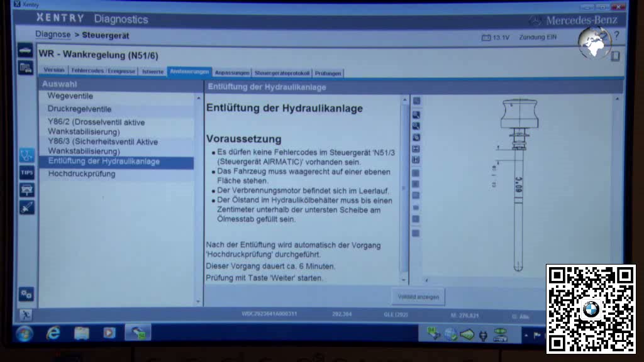This screenshot has height=362, width=644.
Task: Click the Diagnose breadcrumb link
Action: click(53, 35)
